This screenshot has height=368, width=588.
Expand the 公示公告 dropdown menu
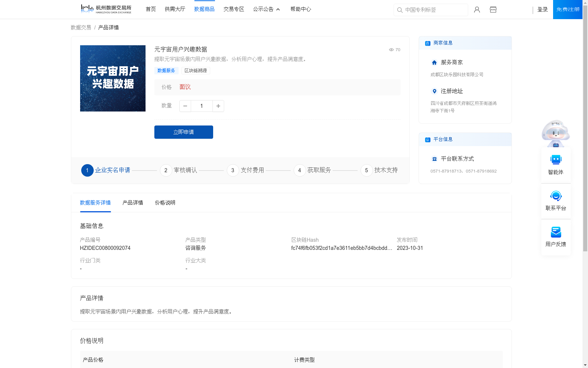tap(266, 9)
